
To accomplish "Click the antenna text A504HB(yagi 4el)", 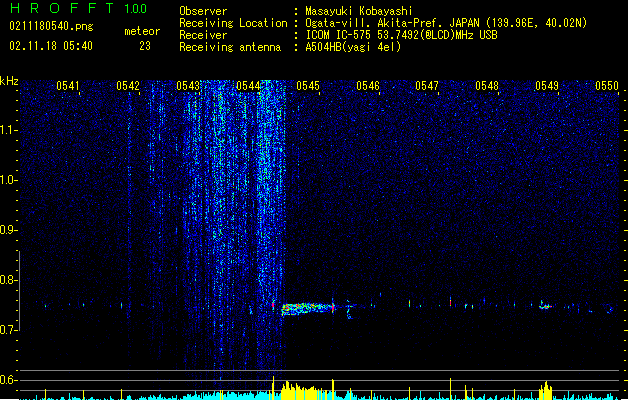I will [x=353, y=47].
